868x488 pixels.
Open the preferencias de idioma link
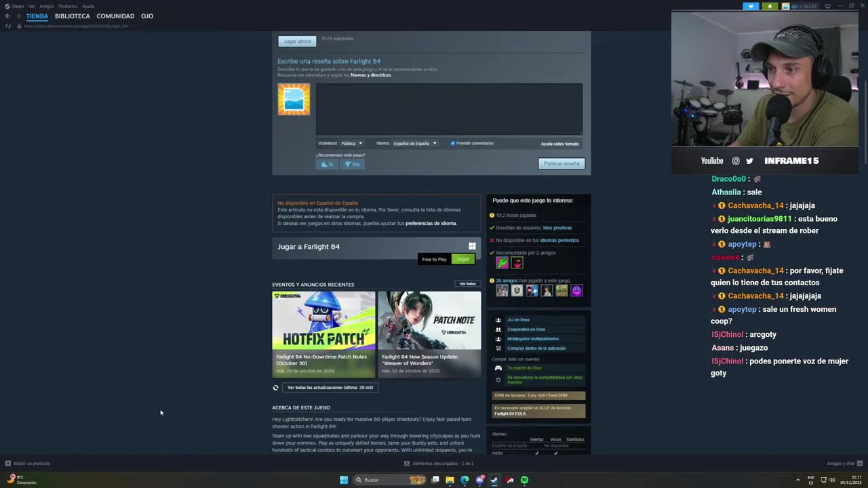coord(431,223)
